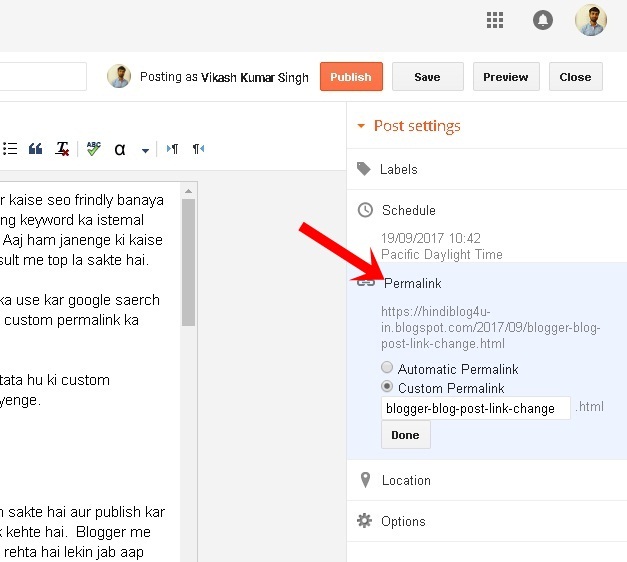This screenshot has height=562, width=627.
Task: Open the notifications bell
Action: click(543, 20)
